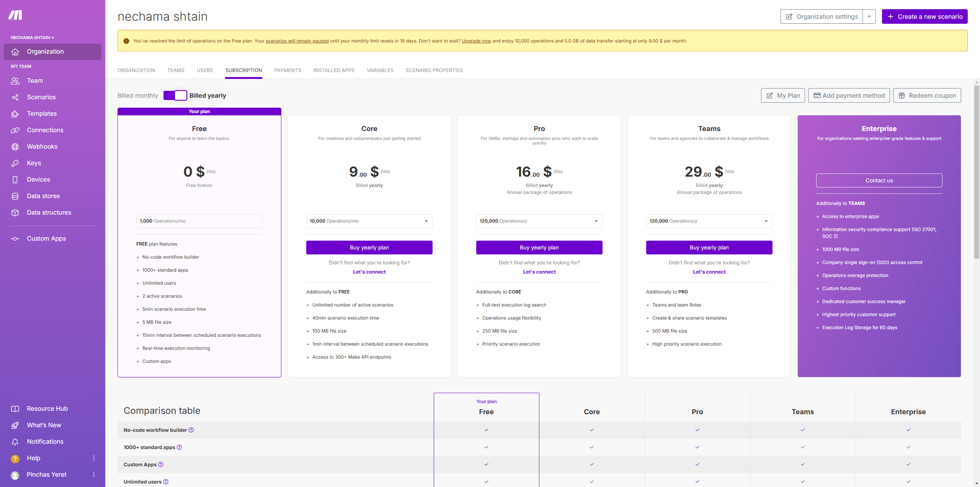Click the Data stores database icon
The width and height of the screenshot is (980, 487).
(x=15, y=196)
